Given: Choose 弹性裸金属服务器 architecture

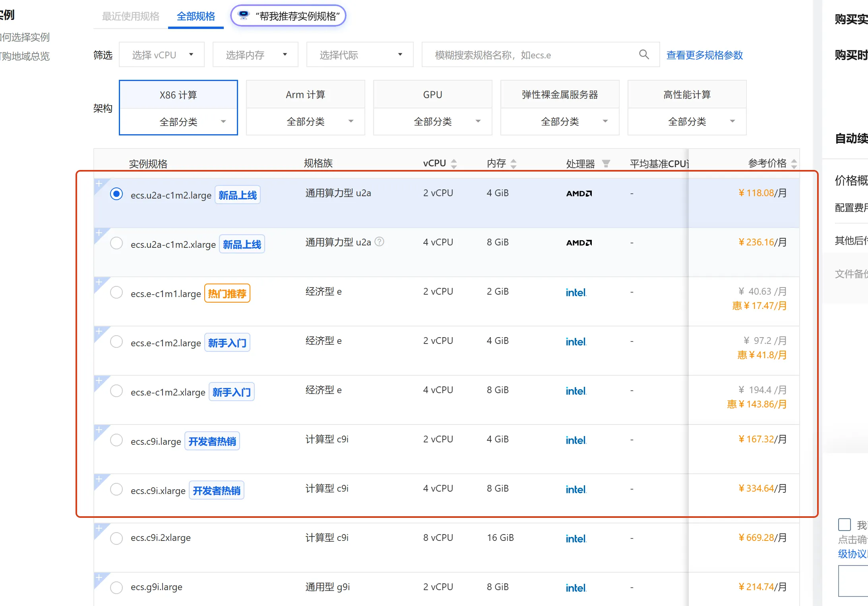Looking at the screenshot, I should [560, 95].
